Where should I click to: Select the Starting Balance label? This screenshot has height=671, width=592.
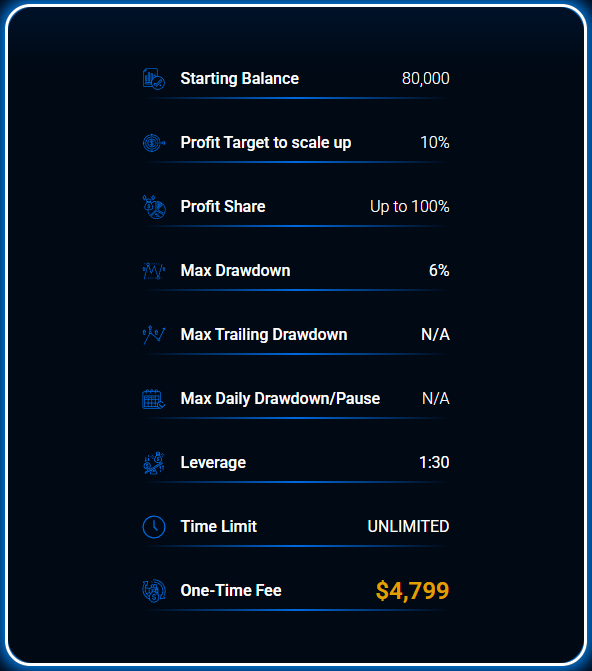click(240, 79)
